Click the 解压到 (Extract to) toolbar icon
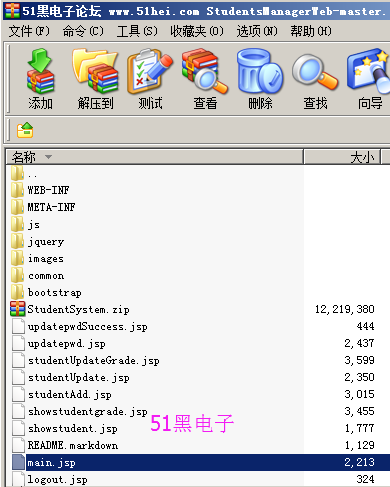The width and height of the screenshot is (390, 487). coord(95,71)
